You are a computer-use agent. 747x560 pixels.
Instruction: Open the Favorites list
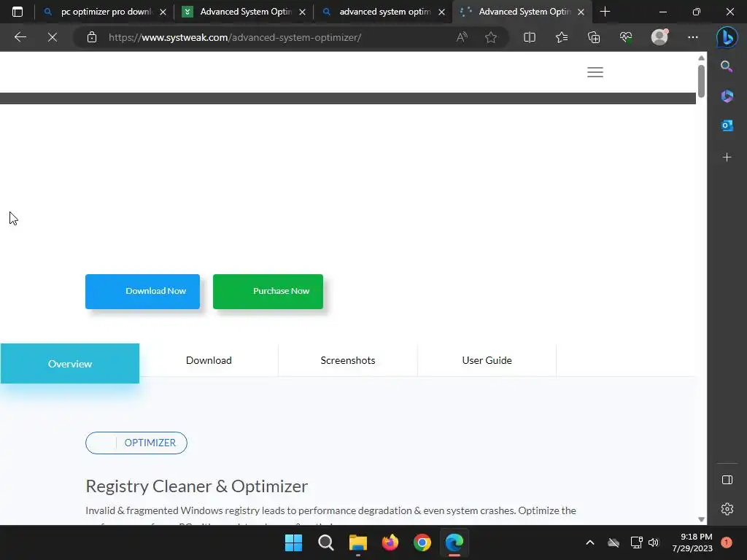click(562, 37)
